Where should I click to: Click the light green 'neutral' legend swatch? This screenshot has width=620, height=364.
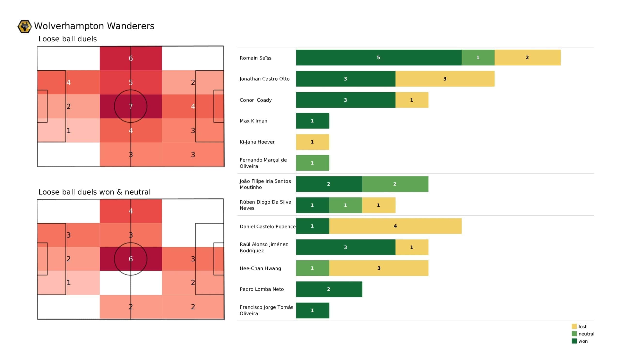pos(574,334)
